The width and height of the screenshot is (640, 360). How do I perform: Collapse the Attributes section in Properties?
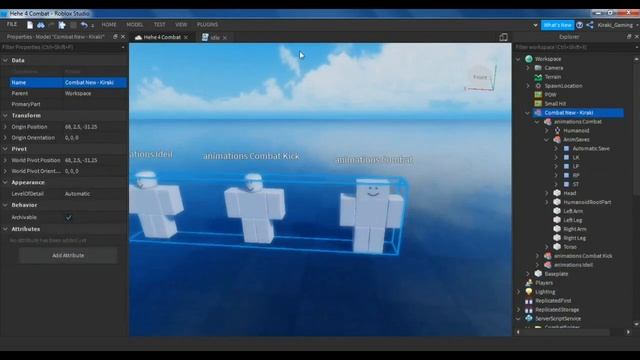click(x=5, y=229)
